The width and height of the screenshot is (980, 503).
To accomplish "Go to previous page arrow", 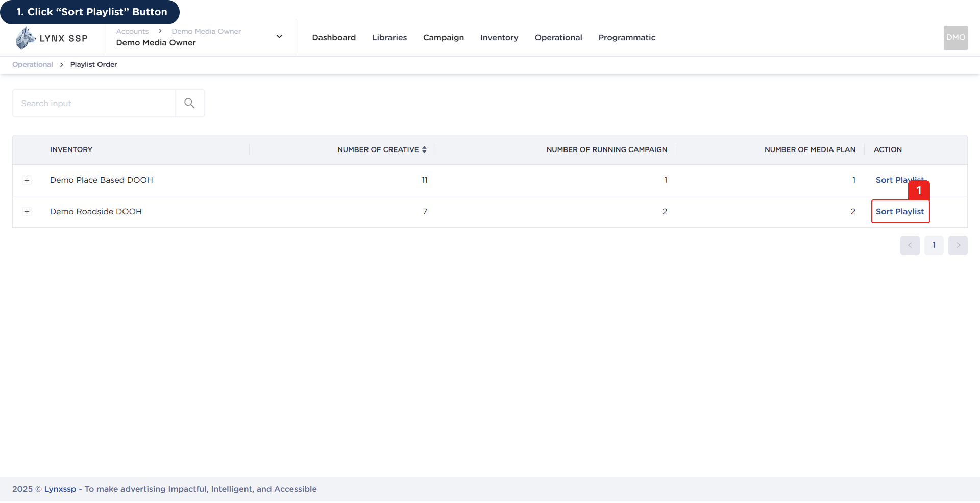I will pyautogui.click(x=910, y=245).
